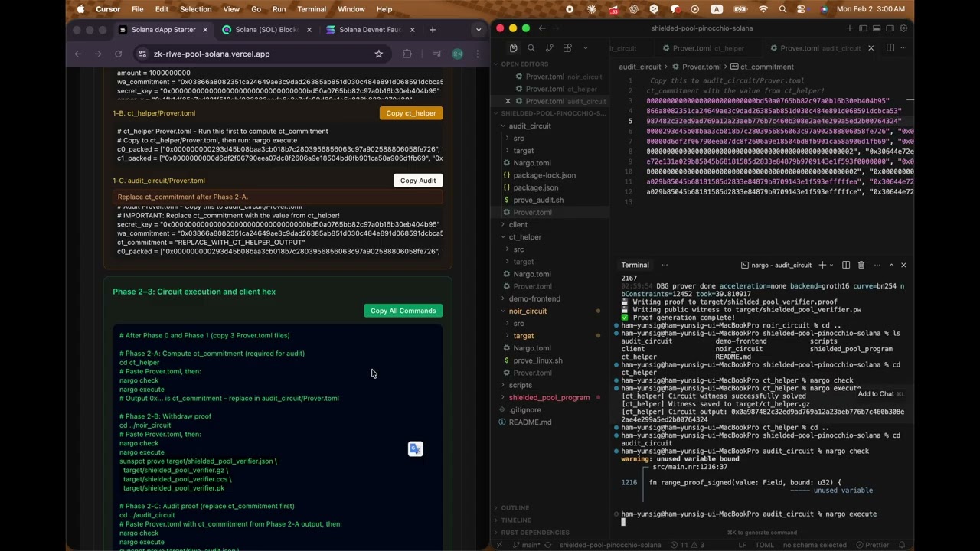
Task: Open browser extensions puzzle icon
Action: (407, 54)
